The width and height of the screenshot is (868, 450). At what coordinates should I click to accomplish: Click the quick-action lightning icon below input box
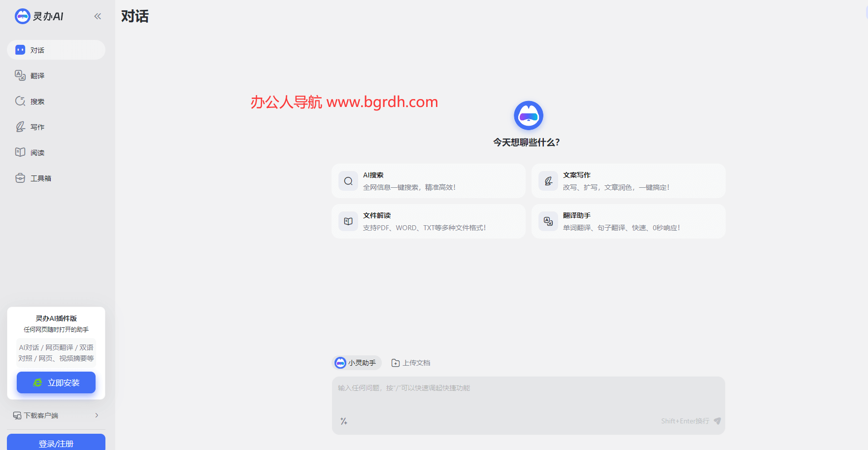[344, 421]
